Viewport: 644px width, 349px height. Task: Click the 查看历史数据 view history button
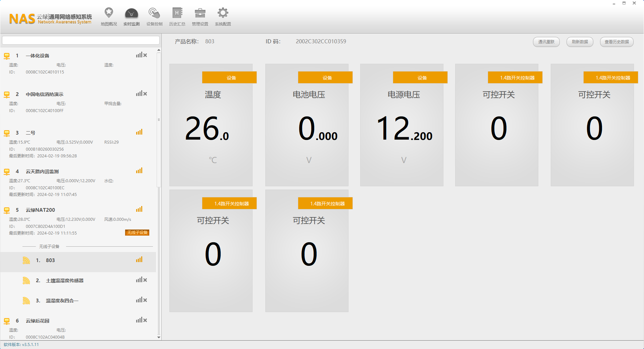616,42
